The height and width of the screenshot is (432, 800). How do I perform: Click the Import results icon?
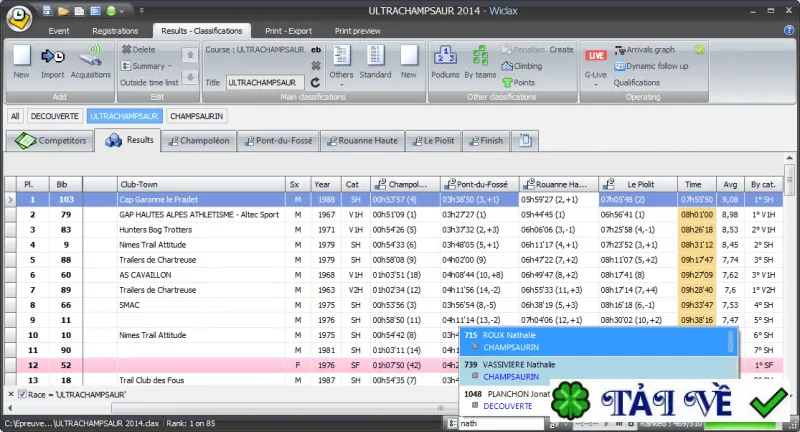(x=53, y=61)
